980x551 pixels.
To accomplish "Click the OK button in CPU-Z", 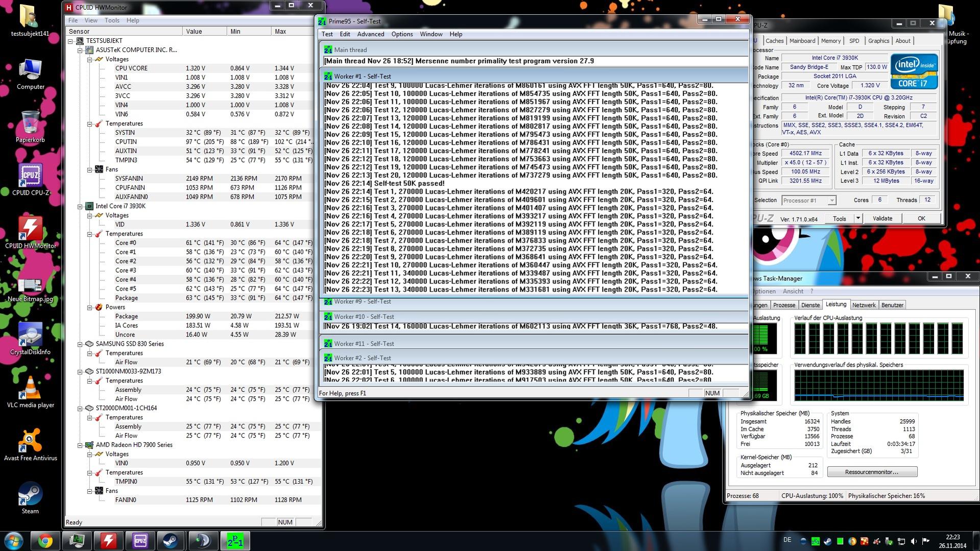I will (x=921, y=219).
